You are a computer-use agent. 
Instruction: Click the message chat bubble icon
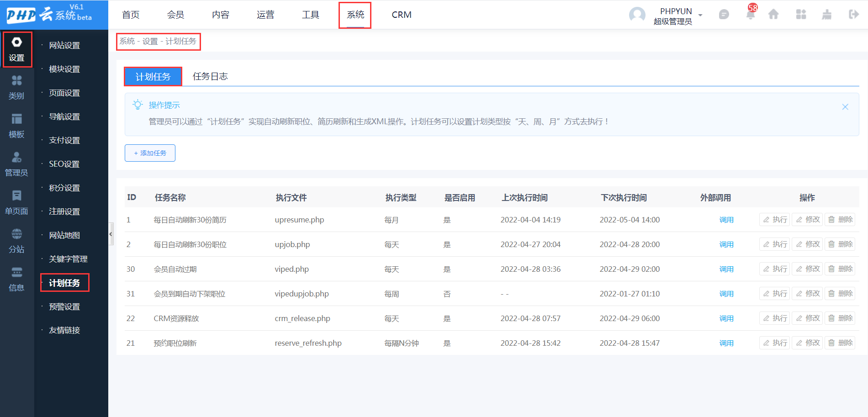pos(724,15)
